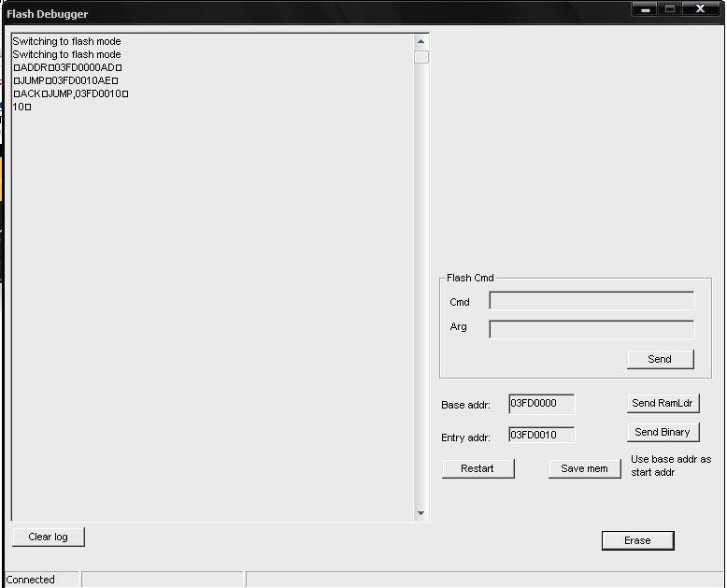Click the first 'Switching to flash mode' log line
727x588 pixels.
click(x=66, y=41)
